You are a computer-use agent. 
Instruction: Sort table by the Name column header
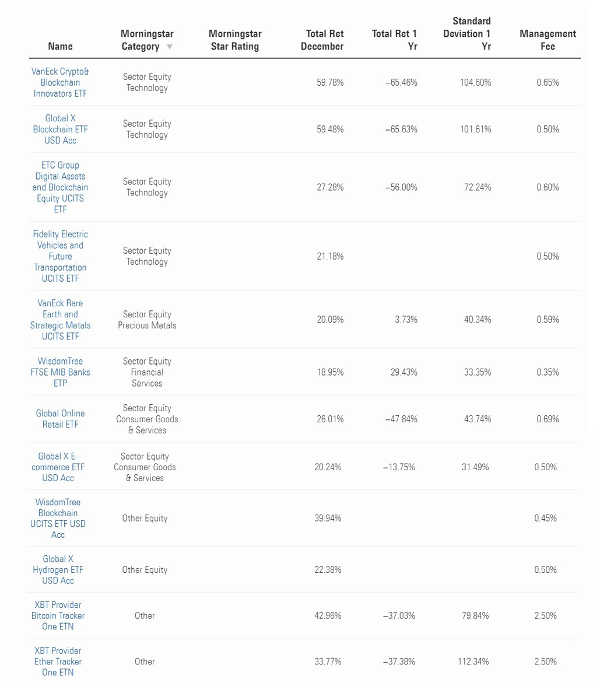pyautogui.click(x=60, y=46)
